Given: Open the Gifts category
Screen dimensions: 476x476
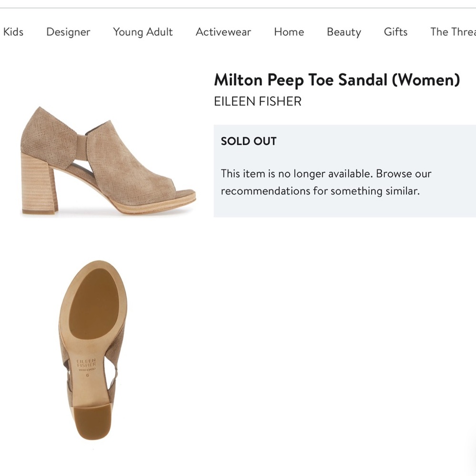Looking at the screenshot, I should pyautogui.click(x=395, y=32).
